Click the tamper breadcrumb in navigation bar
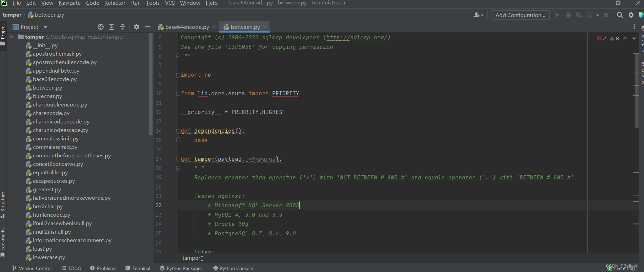The height and width of the screenshot is (272, 644). [x=12, y=15]
